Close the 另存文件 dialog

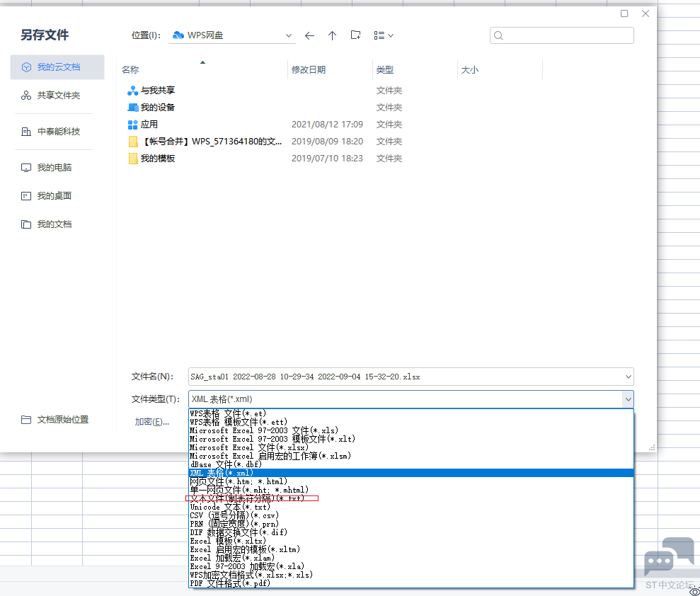point(646,13)
